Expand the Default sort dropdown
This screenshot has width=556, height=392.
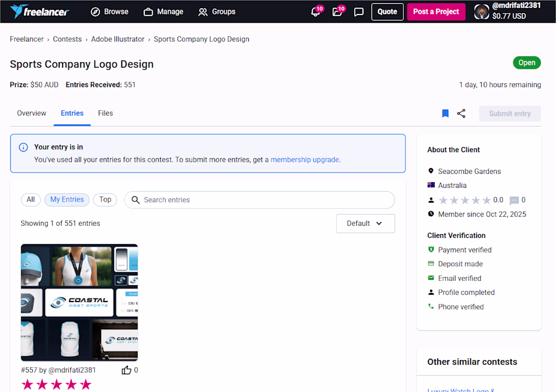(365, 223)
